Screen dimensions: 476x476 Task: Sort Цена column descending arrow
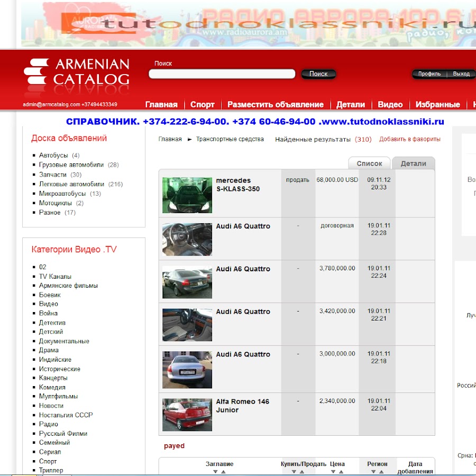333,472
